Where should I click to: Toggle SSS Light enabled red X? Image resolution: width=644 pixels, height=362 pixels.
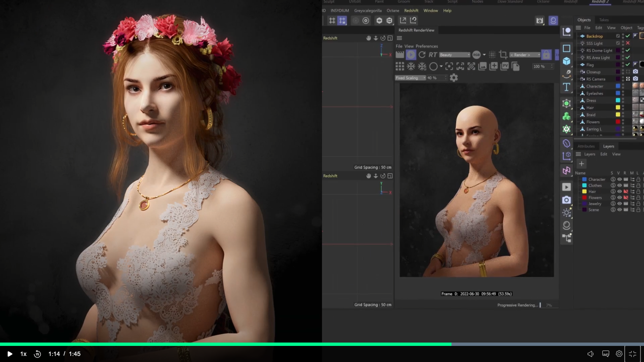(x=627, y=43)
